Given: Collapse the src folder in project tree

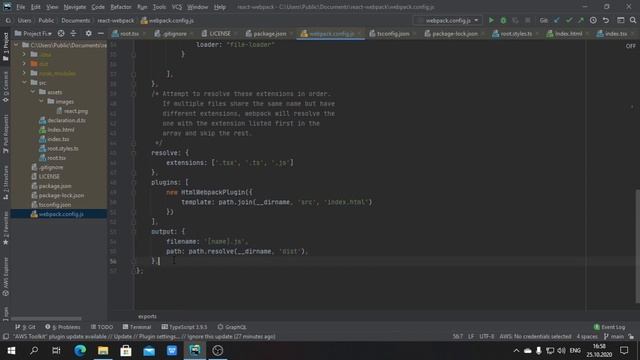Looking at the screenshot, I should tap(24, 82).
